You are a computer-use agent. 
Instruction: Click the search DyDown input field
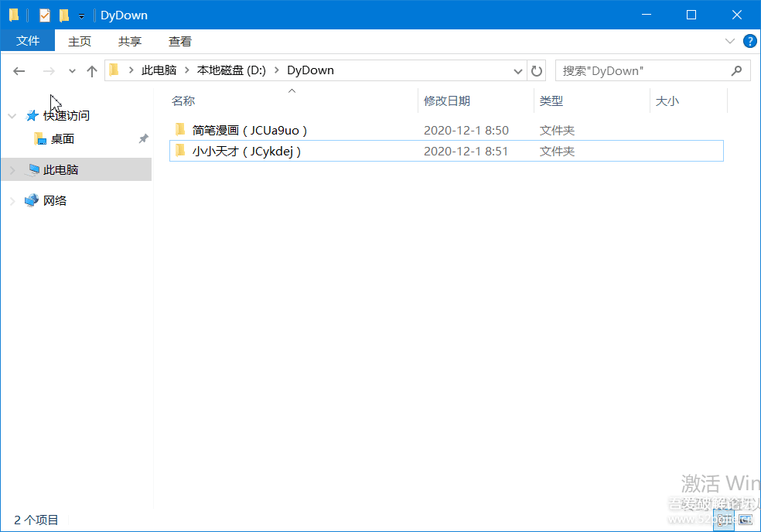(x=642, y=71)
